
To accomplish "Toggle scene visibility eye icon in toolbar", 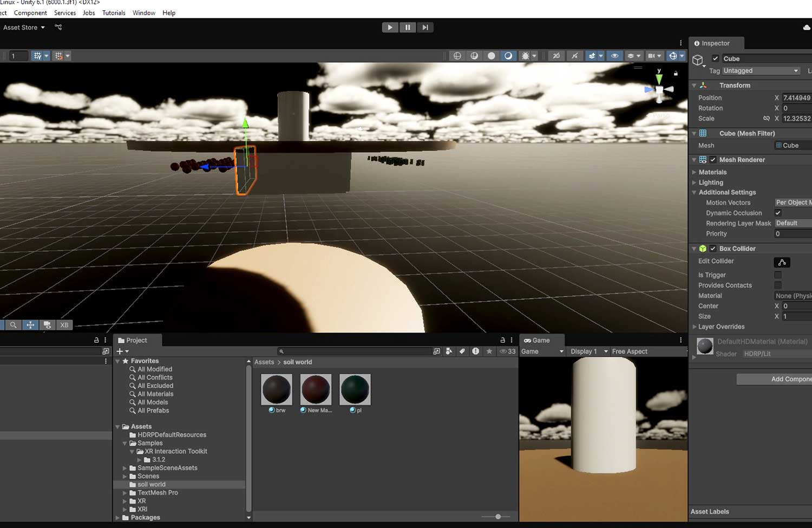I will pos(614,56).
